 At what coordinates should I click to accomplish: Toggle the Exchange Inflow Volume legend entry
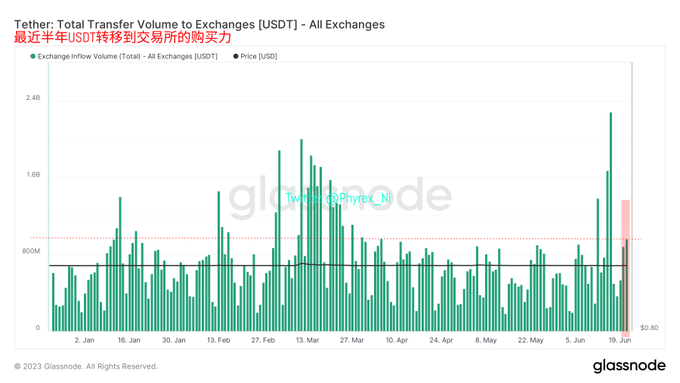pos(124,56)
